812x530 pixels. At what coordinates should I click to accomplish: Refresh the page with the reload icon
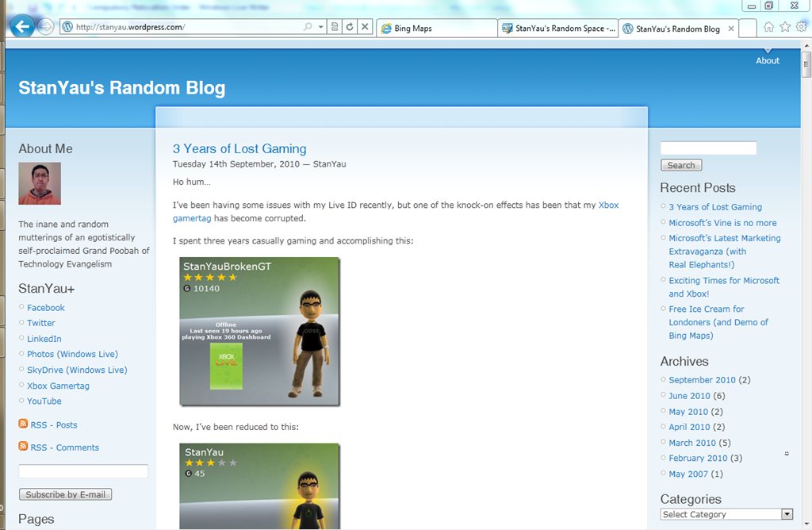click(350, 27)
